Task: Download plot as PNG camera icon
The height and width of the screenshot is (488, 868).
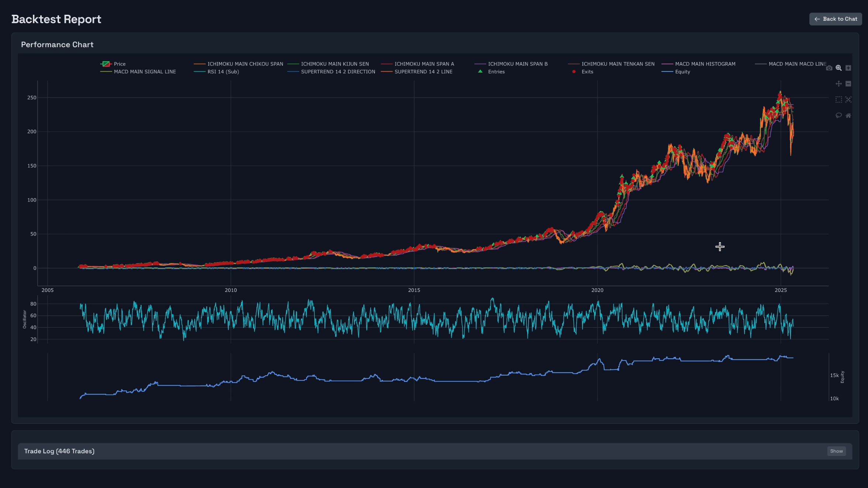Action: (x=829, y=68)
